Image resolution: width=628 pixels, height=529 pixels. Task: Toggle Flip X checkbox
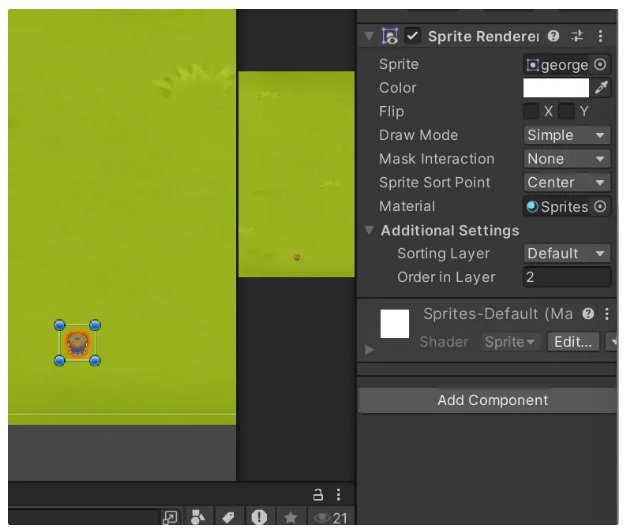coord(531,111)
